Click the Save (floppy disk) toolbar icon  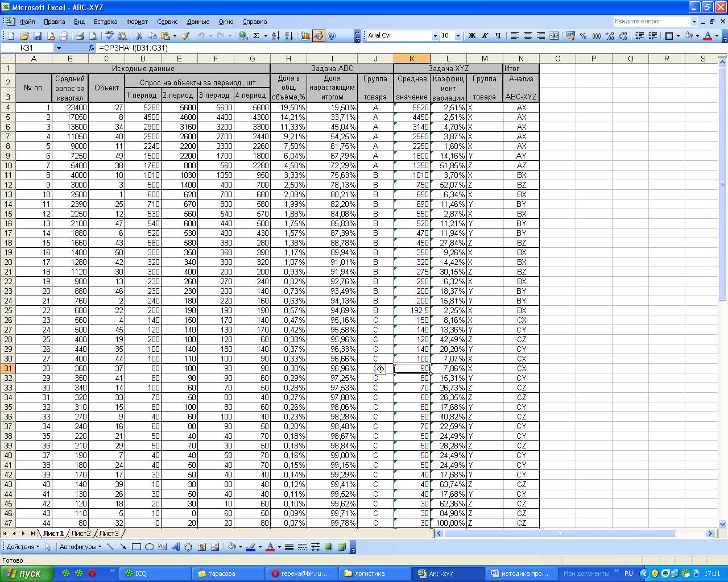38,36
